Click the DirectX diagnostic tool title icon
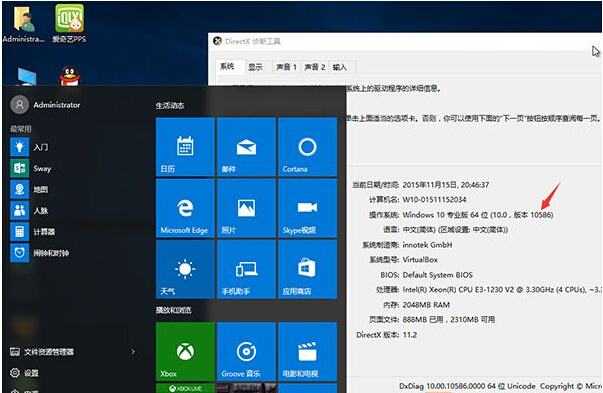This screenshot has width=603, height=393. [218, 41]
